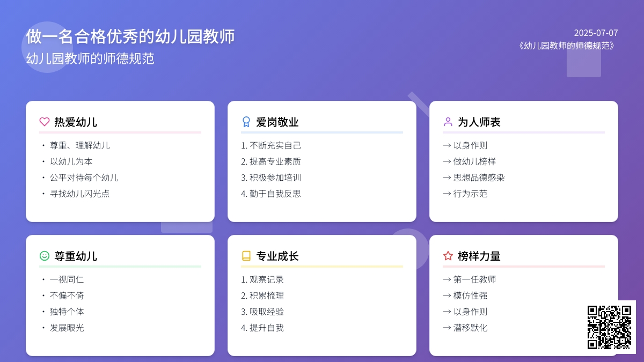Click the book icon beside 专业成长
Image resolution: width=644 pixels, height=362 pixels.
pyautogui.click(x=246, y=256)
